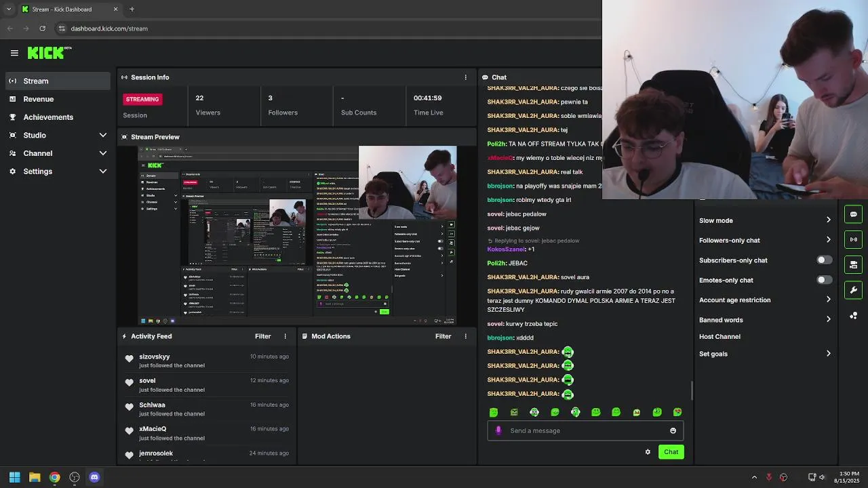This screenshot has width=868, height=488.
Task: Open Session Info three-dot options menu
Action: 465,77
